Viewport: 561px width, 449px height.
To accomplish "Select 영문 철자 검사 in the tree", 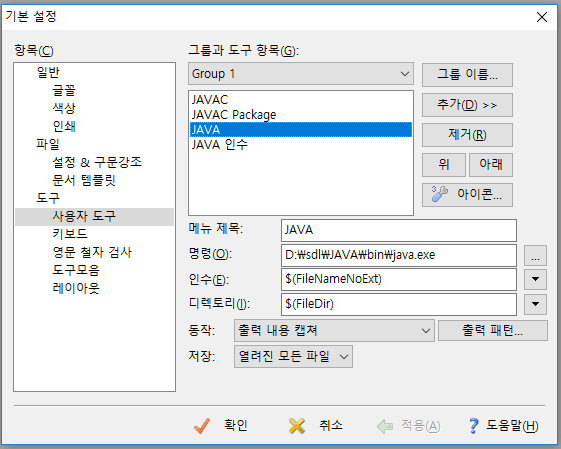I will [92, 252].
